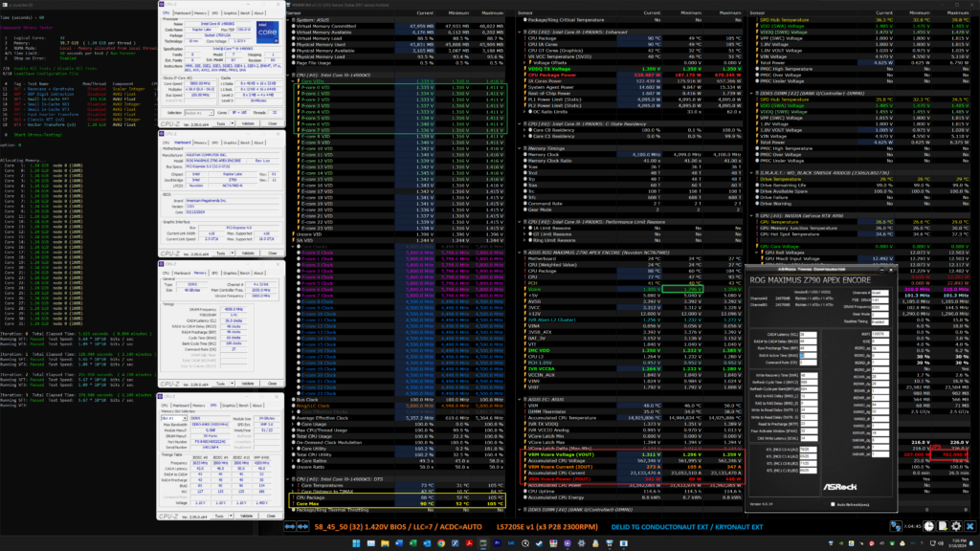The image size is (980, 551).
Task: Select Core Max temperature row in HWiNFO
Action: (x=397, y=503)
